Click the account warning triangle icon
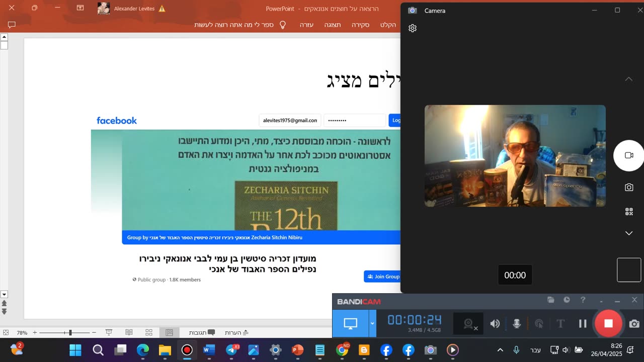This screenshot has height=362, width=644. (x=162, y=9)
